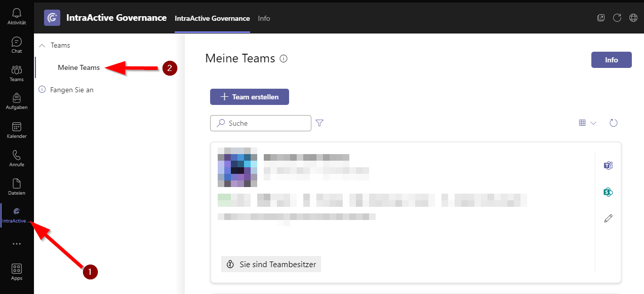Open team in Microsoft Teams icon
This screenshot has height=294, width=644.
click(x=609, y=165)
